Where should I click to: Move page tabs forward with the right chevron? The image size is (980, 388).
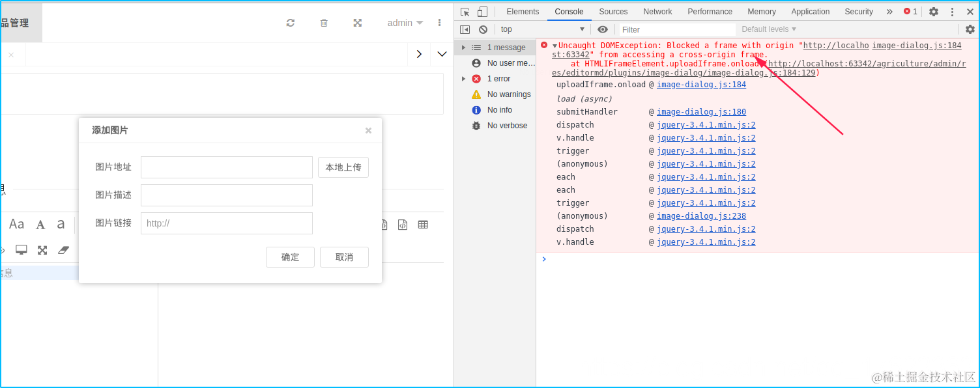click(419, 54)
